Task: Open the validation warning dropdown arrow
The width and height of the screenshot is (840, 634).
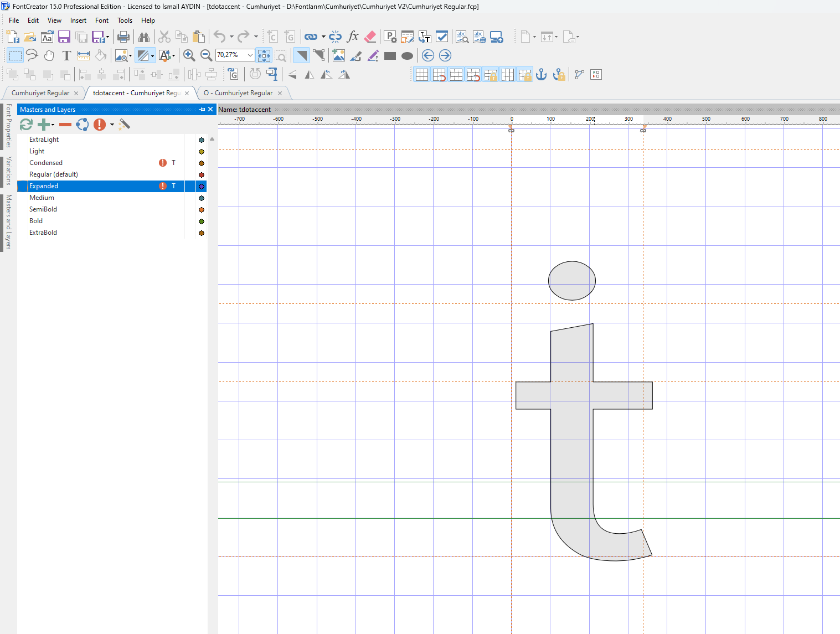Action: click(112, 125)
